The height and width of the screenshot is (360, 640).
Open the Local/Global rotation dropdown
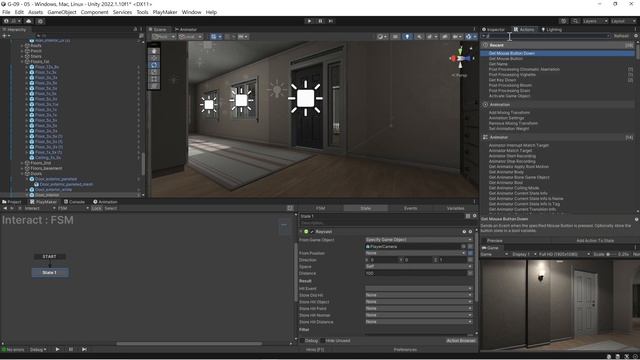[190, 37]
